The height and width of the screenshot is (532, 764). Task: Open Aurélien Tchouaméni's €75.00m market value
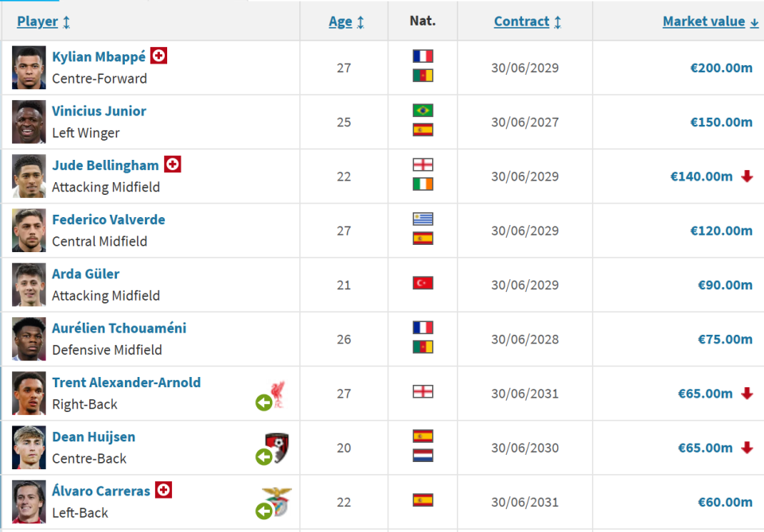[x=724, y=339]
